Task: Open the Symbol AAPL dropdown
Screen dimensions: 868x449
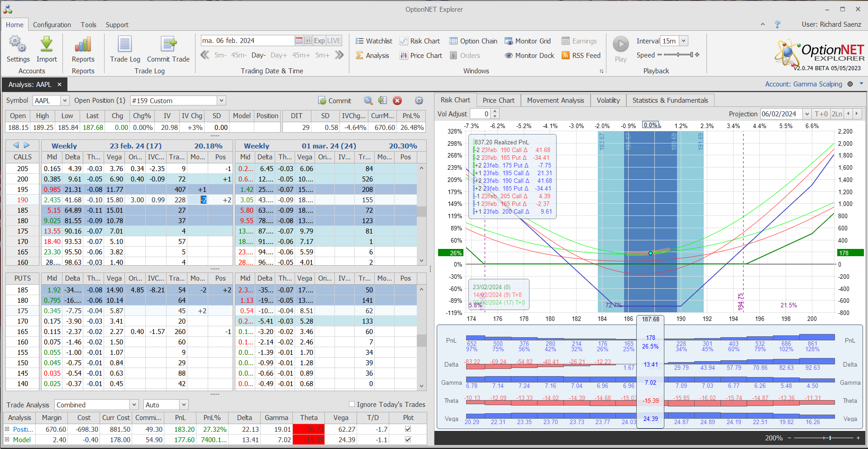Action: 65,100
